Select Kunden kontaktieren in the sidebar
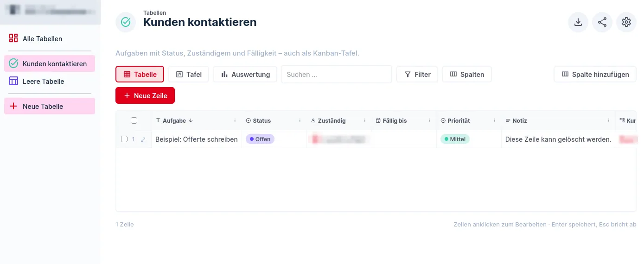This screenshot has width=644, height=264. coord(50,64)
